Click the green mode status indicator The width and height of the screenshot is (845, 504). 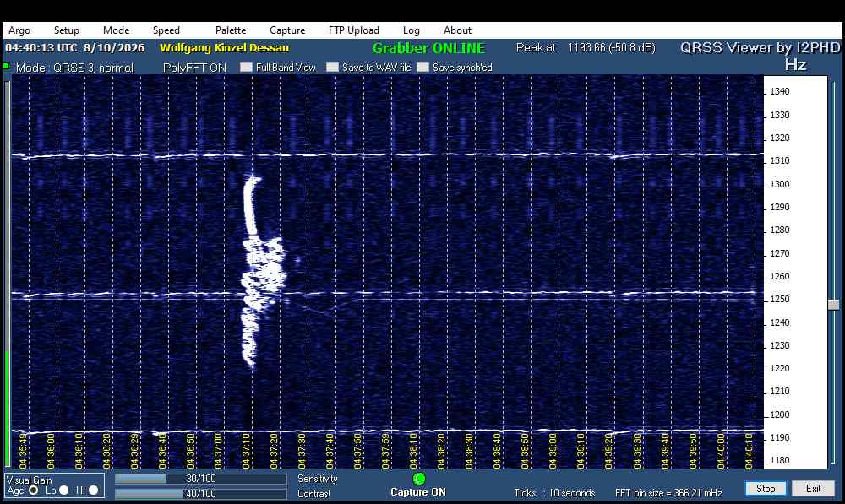pyautogui.click(x=6, y=66)
